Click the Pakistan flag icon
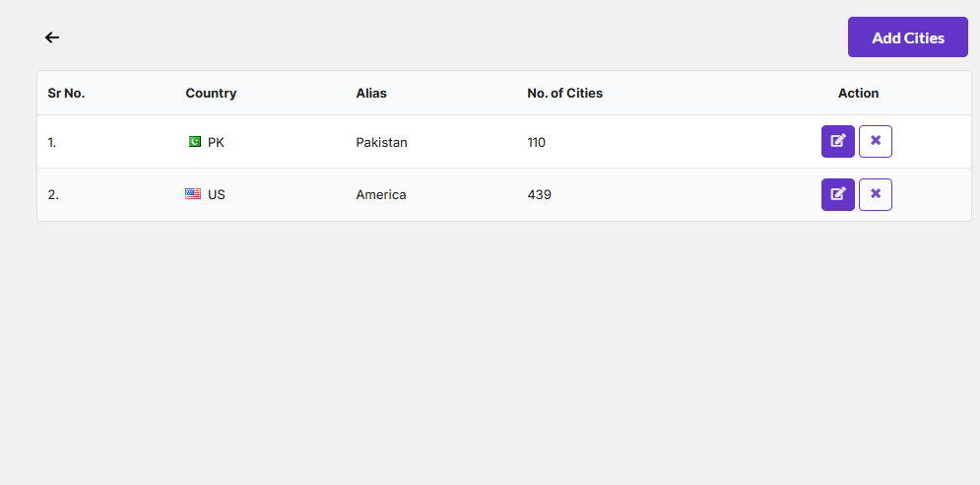 (x=194, y=142)
